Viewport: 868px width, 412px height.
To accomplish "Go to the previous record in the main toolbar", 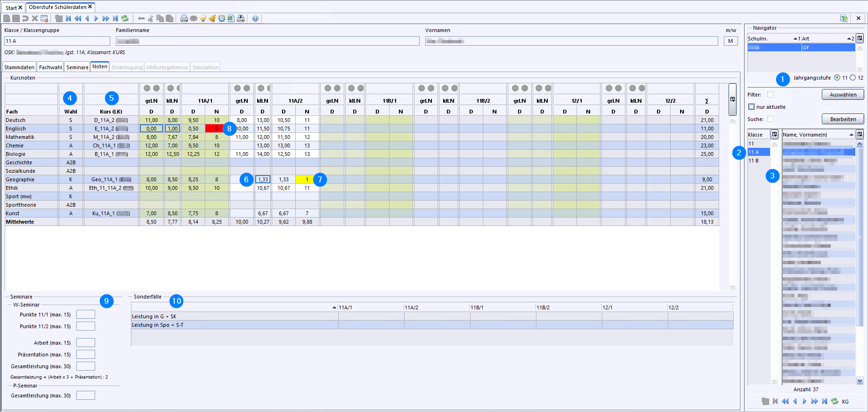I will (x=87, y=18).
